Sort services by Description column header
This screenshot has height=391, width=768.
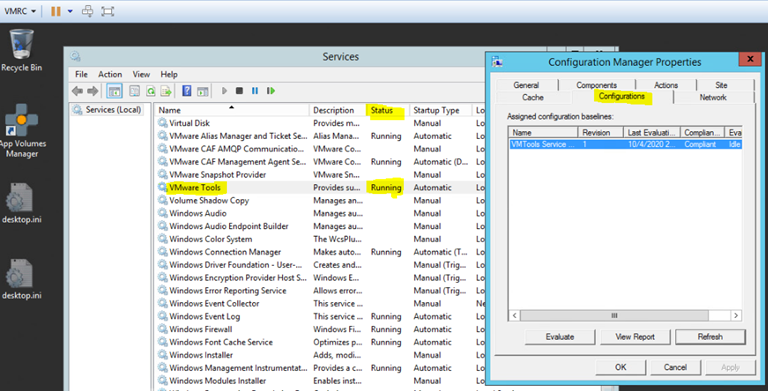pos(337,110)
